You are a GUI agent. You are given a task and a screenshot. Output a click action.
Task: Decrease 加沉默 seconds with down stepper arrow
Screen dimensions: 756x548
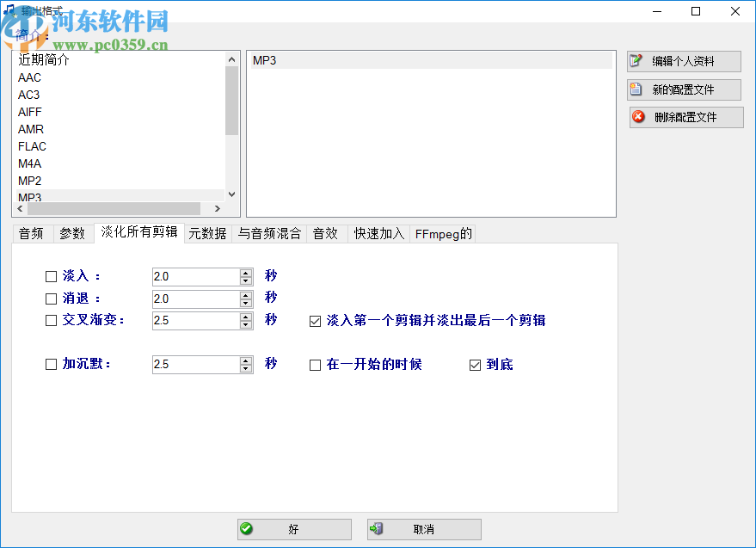(244, 369)
